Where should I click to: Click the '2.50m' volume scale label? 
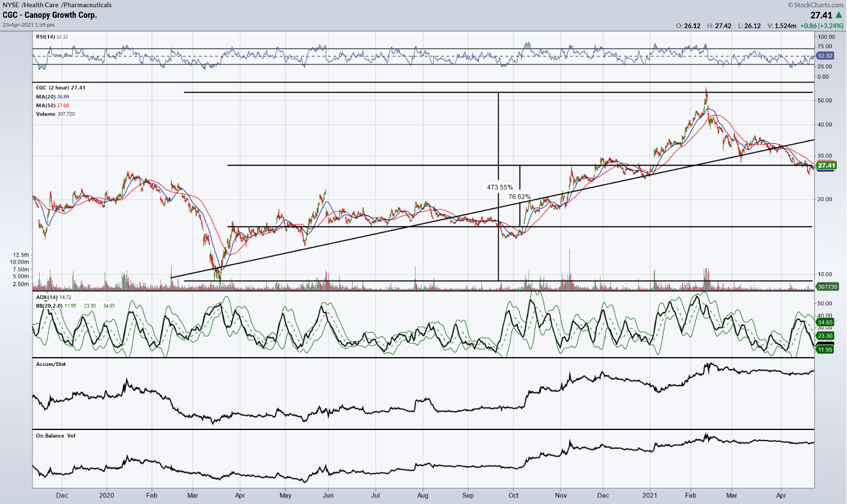(20, 284)
